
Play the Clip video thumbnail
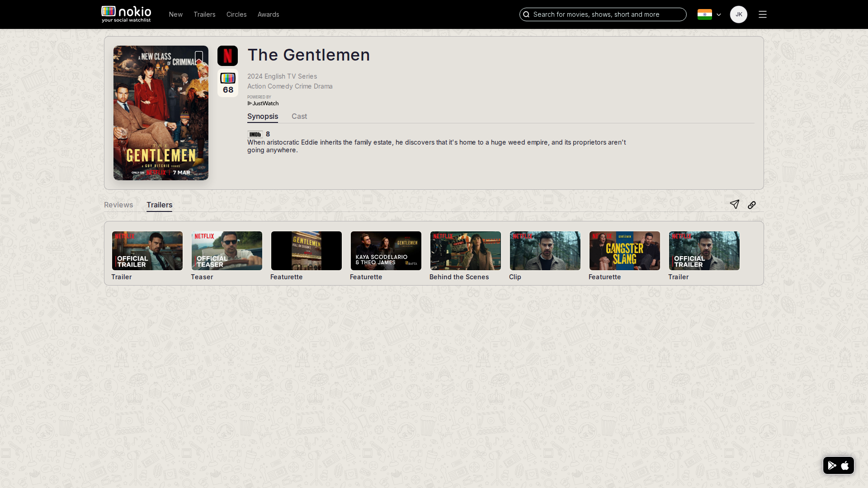(x=545, y=251)
